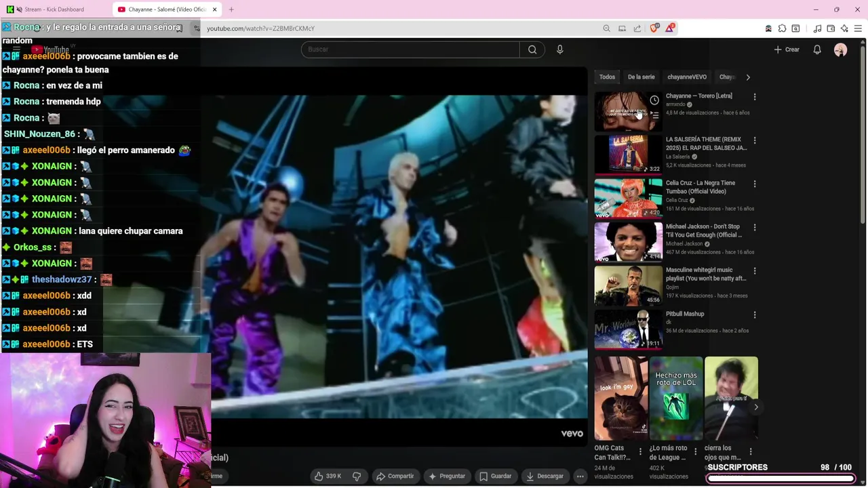
Task: Click theshadowz37 username in chat
Action: coord(62,279)
